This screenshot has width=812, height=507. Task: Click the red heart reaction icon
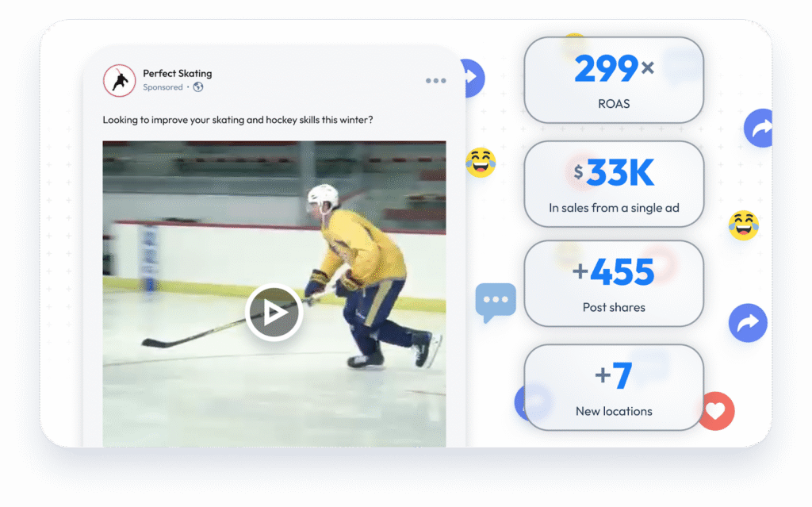[717, 411]
